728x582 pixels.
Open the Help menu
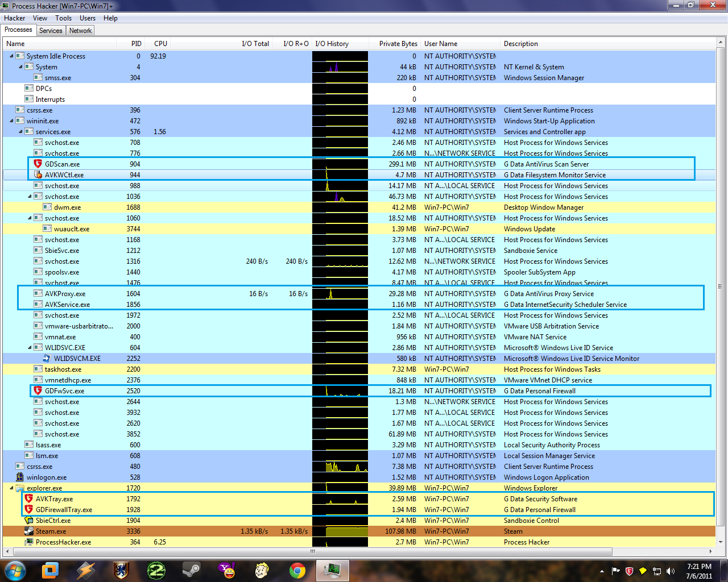click(110, 18)
